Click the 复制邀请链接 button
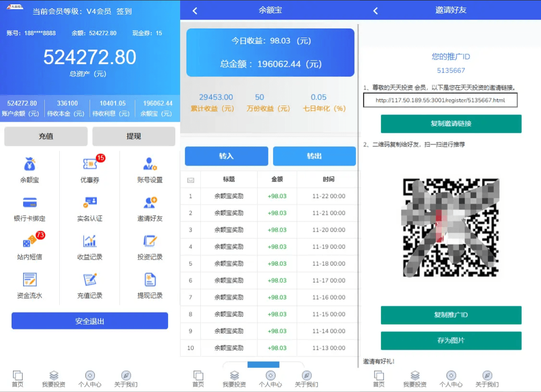 pos(451,123)
